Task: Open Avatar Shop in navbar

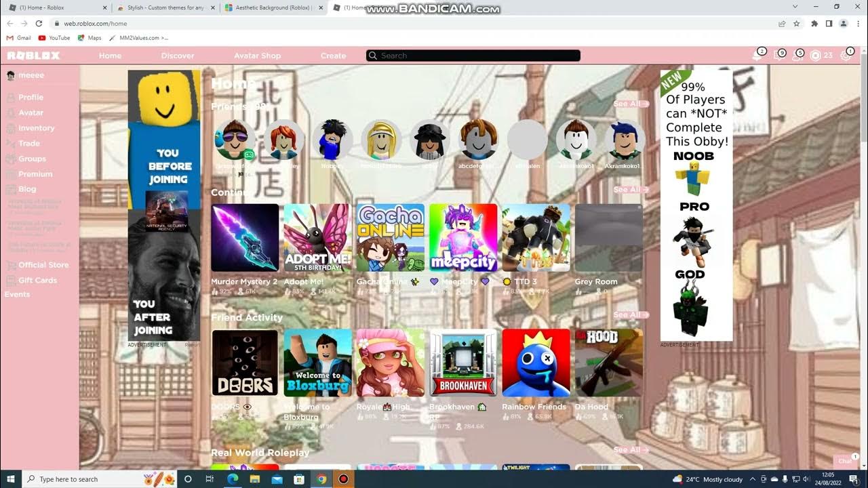Action: click(257, 56)
